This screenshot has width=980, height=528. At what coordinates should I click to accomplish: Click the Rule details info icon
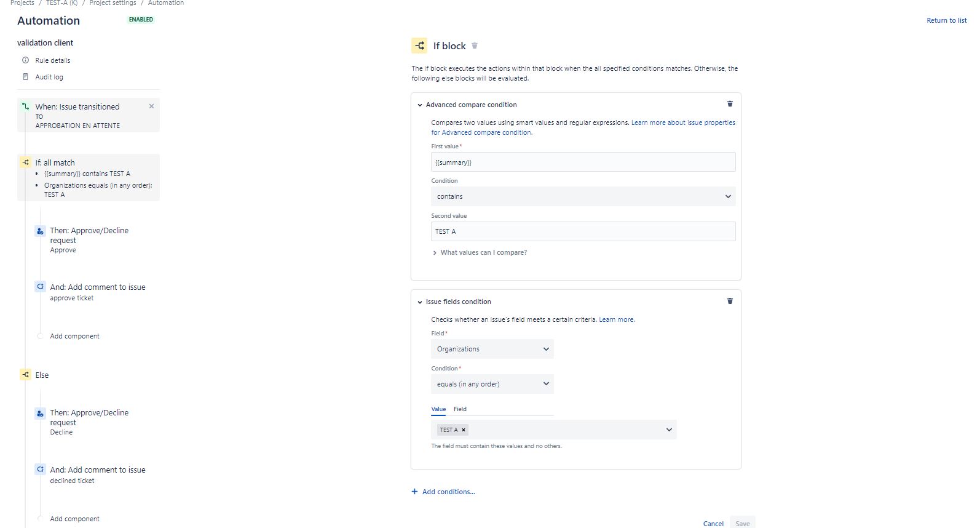(x=25, y=60)
